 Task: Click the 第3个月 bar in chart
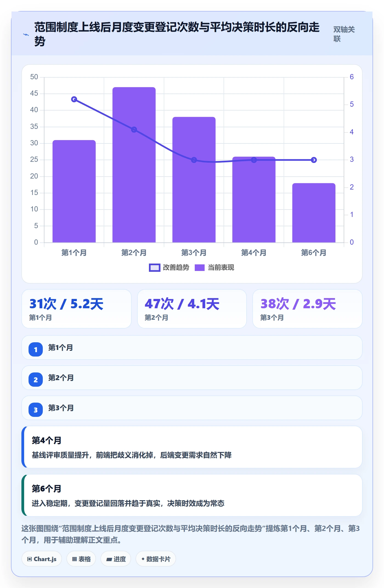[x=194, y=180]
